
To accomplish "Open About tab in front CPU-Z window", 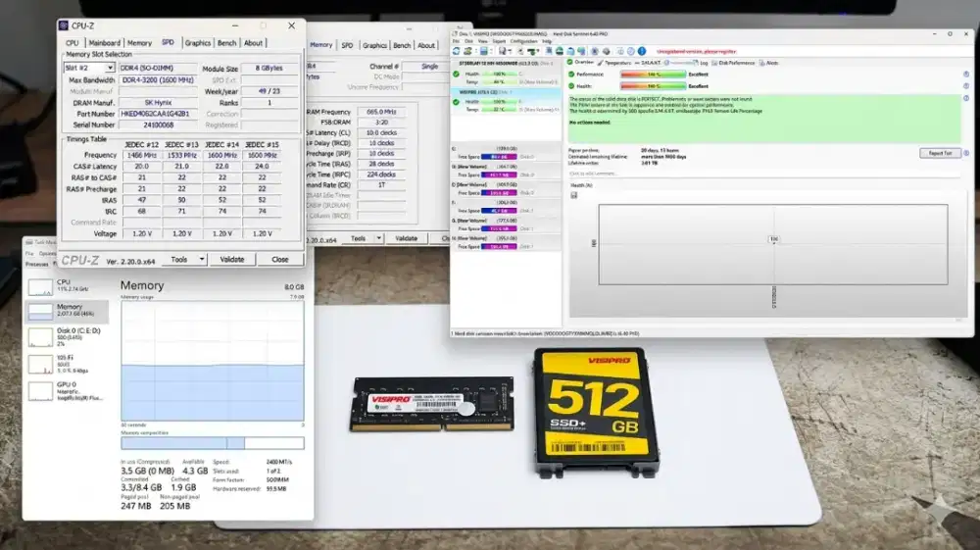I will 253,43.
